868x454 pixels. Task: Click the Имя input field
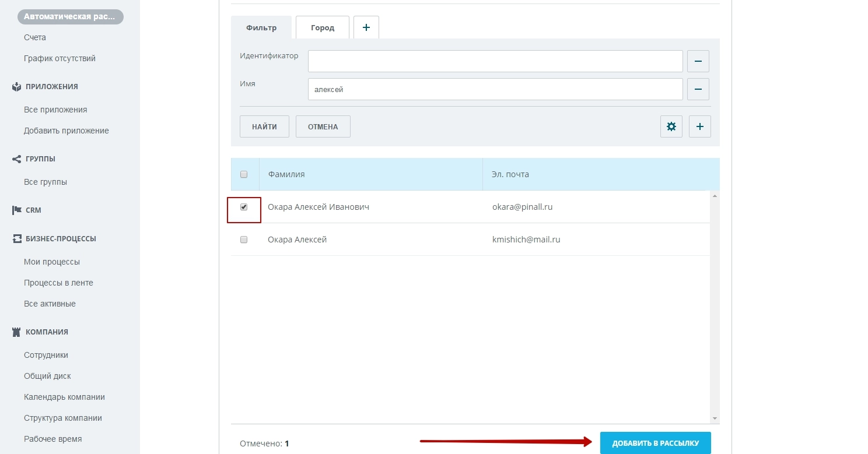click(x=495, y=90)
